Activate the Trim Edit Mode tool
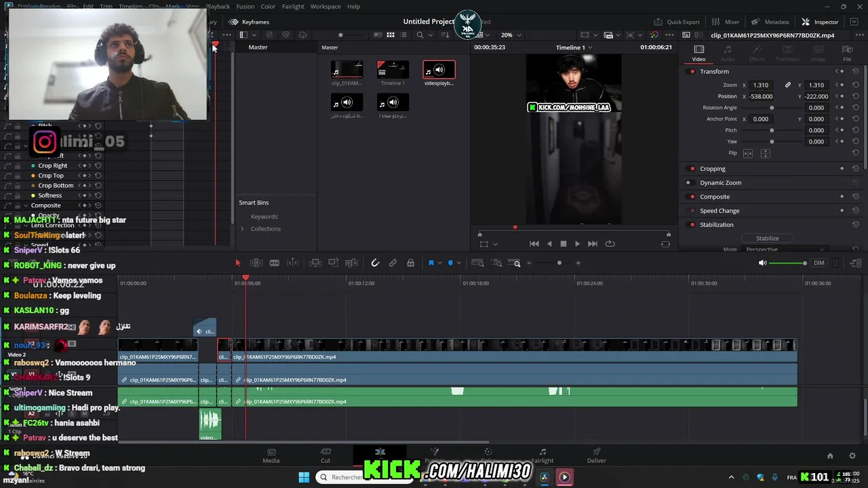Image resolution: width=868 pixels, height=488 pixels. coord(256,263)
